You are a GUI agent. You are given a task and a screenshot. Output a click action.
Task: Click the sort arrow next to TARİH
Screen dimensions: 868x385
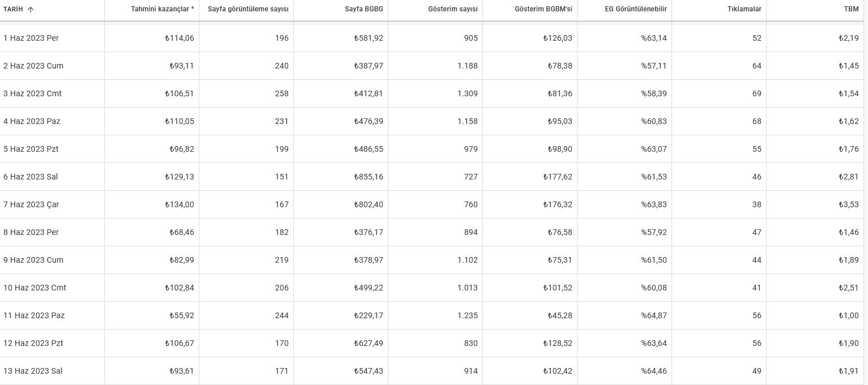(31, 10)
